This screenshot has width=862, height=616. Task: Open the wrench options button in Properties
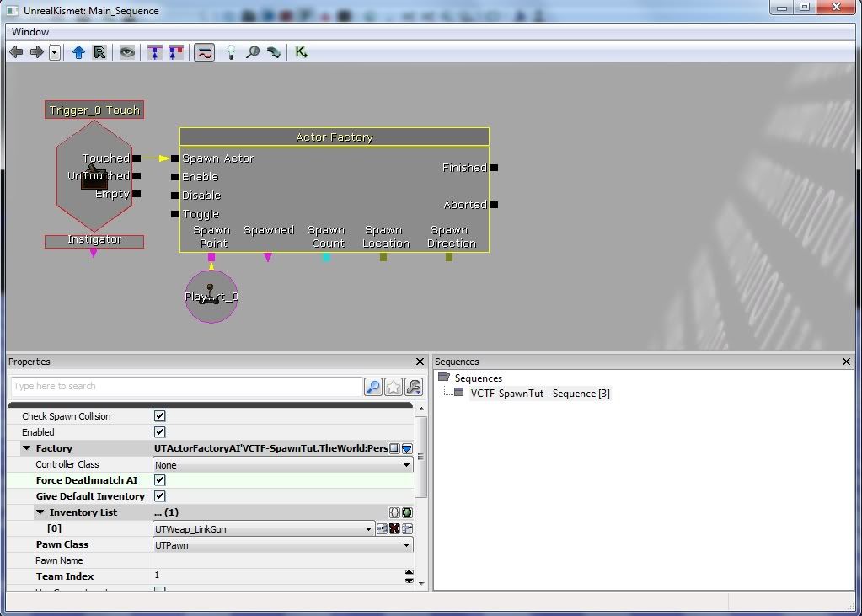tap(414, 387)
